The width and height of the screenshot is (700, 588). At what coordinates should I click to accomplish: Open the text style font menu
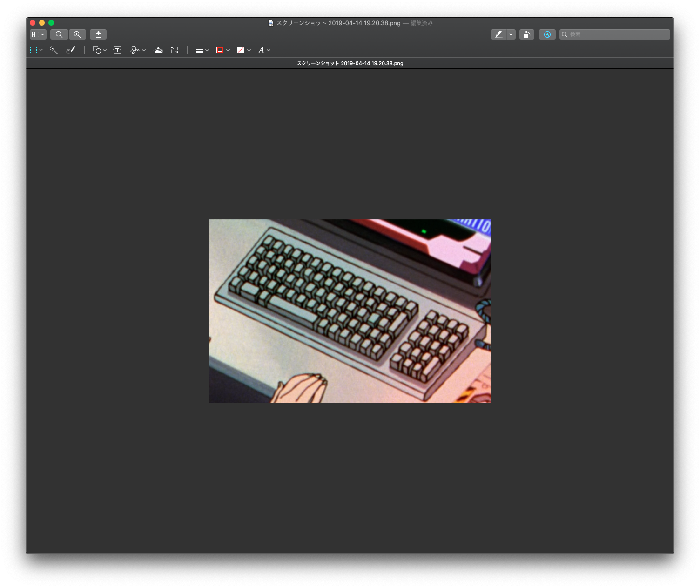coord(264,50)
